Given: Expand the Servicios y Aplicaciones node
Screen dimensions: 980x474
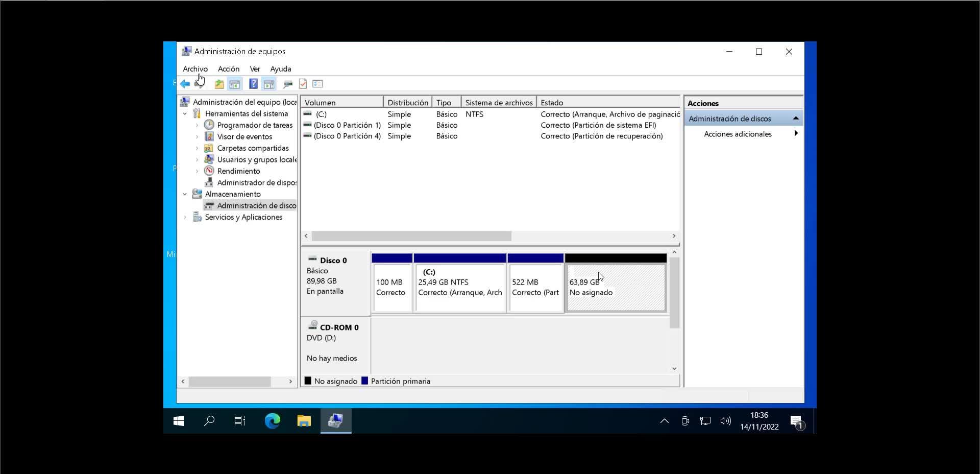Looking at the screenshot, I should click(185, 217).
